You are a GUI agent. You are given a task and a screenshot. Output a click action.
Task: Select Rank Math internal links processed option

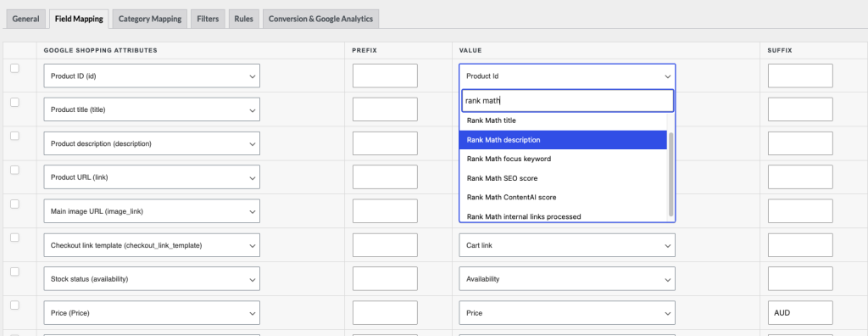563,216
